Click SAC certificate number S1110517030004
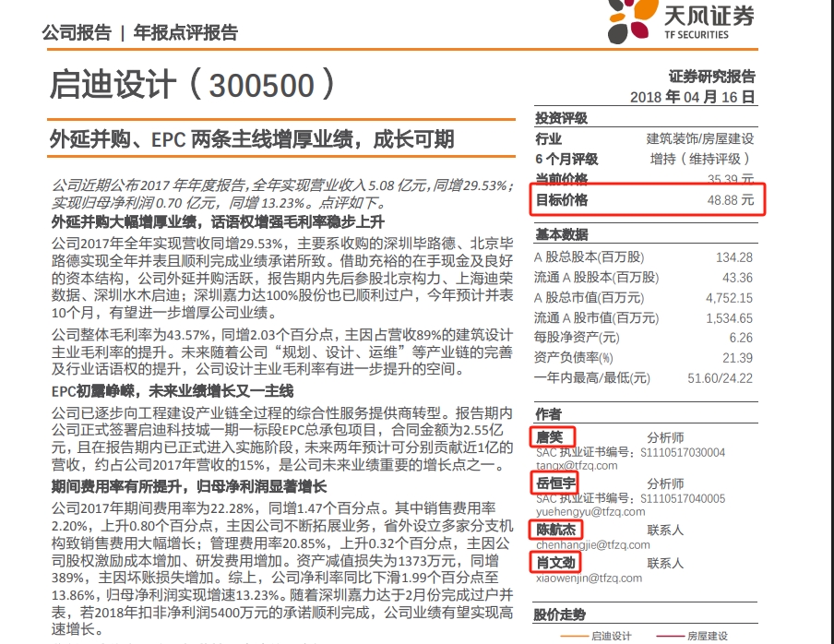 pyautogui.click(x=683, y=453)
